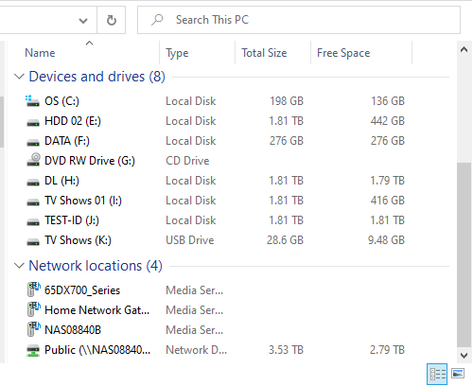The height and width of the screenshot is (386, 473).
Task: Click the DATA (F:) drive icon
Action: pyautogui.click(x=33, y=143)
